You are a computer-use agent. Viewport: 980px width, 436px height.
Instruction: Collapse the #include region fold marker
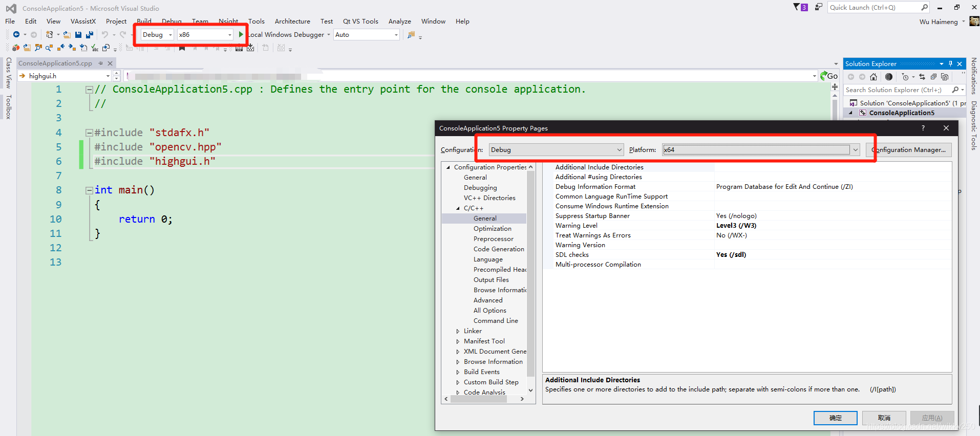(89, 133)
